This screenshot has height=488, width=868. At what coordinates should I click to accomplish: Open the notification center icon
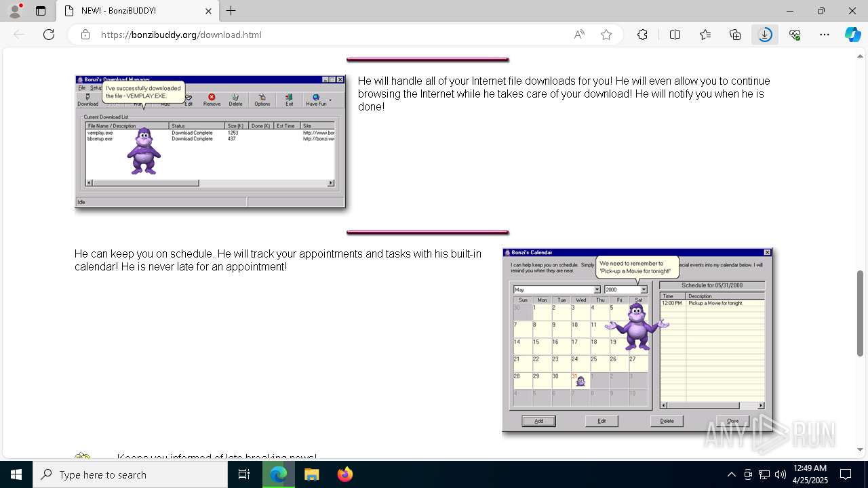point(846,474)
